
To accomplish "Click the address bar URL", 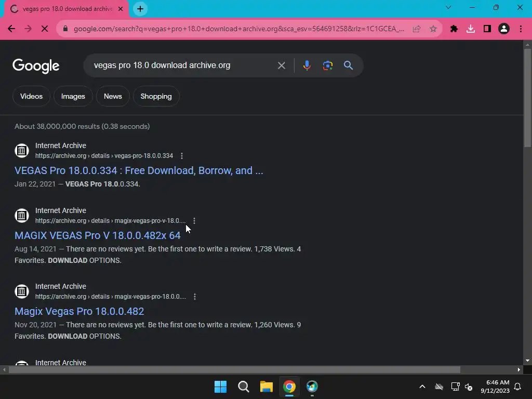I will coord(239,29).
